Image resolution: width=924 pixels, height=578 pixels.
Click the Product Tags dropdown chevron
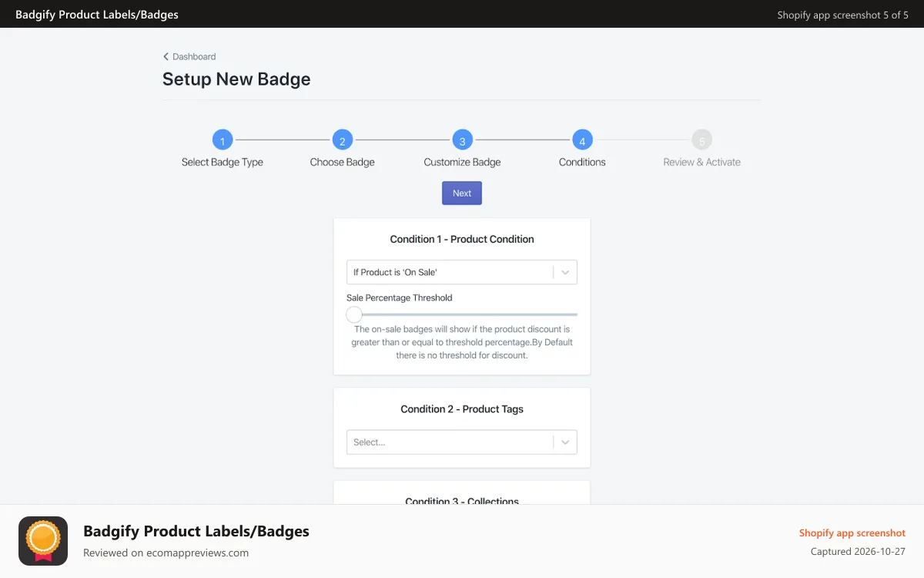[x=565, y=442]
